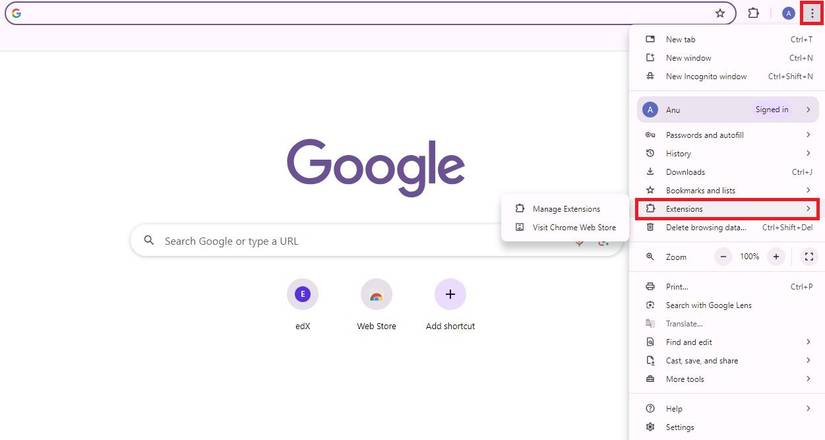Open the Web Store shortcut icon
Screen dimensions: 825x440
click(x=376, y=294)
